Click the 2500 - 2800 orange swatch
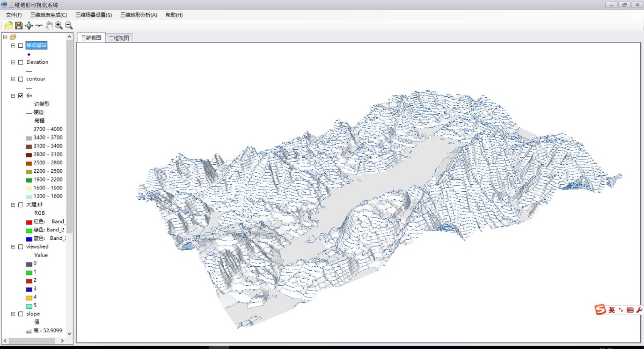The height and width of the screenshot is (349, 644). point(29,163)
